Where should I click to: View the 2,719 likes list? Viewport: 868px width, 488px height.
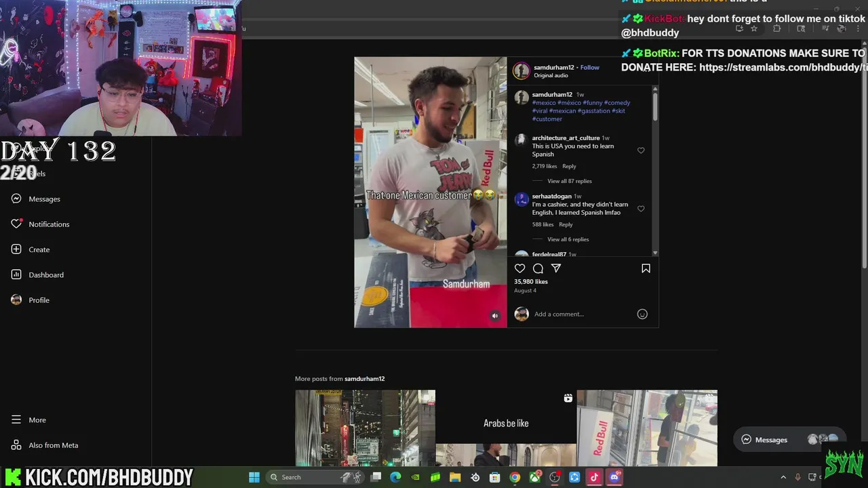[x=545, y=166]
